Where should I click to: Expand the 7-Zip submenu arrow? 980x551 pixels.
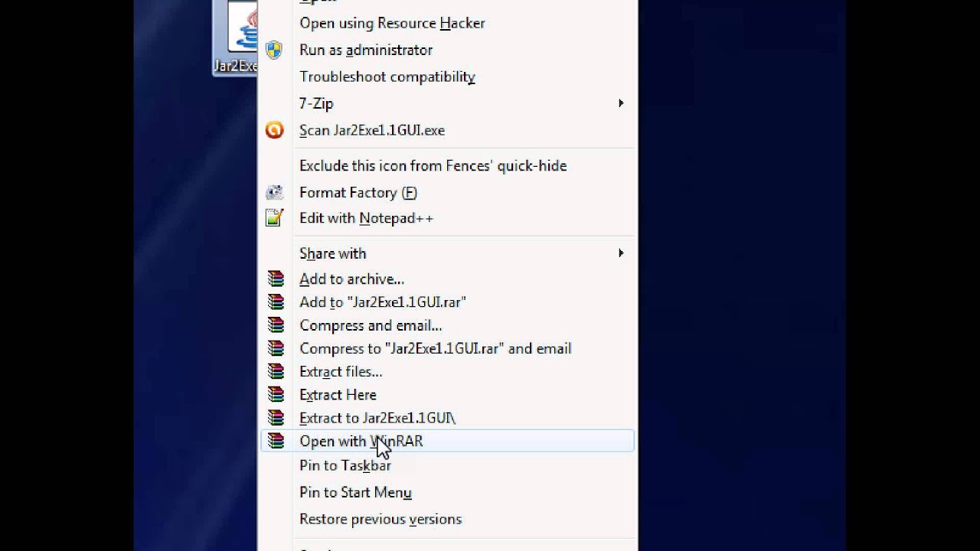(621, 103)
